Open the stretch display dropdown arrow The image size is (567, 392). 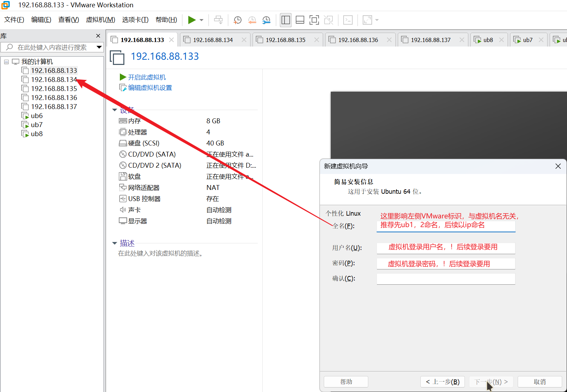(x=377, y=20)
